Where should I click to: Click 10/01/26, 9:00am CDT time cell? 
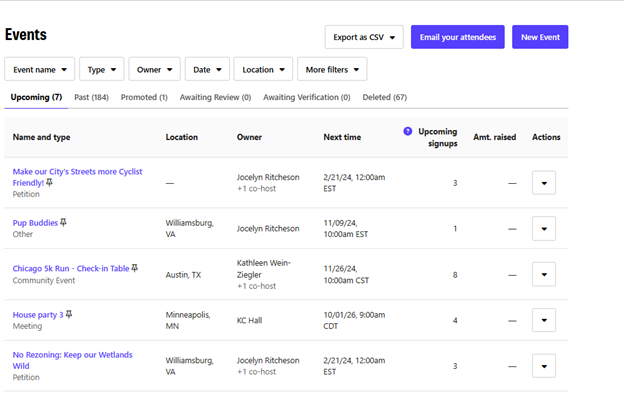click(x=354, y=320)
